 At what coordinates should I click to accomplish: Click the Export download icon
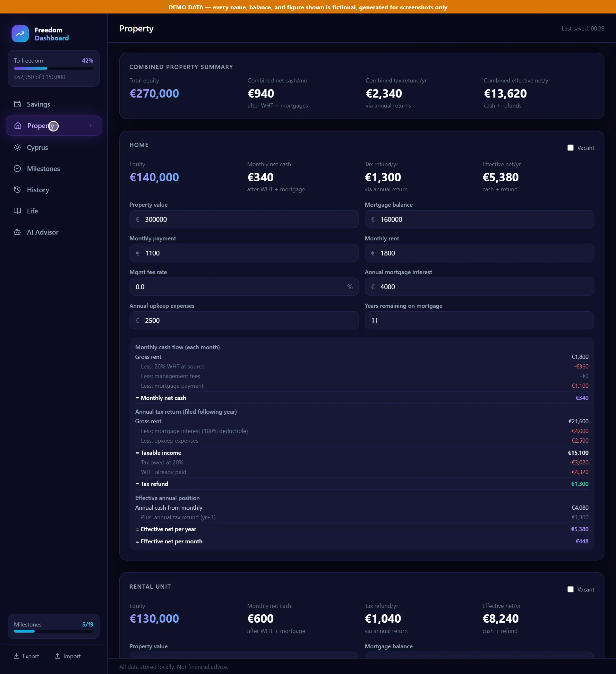pos(16,656)
